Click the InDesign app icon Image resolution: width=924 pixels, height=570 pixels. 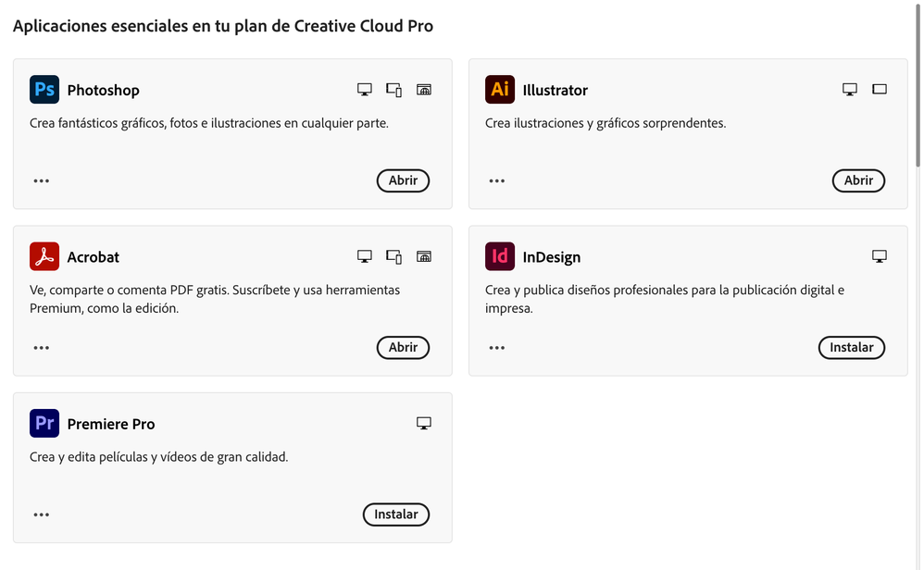coord(500,256)
